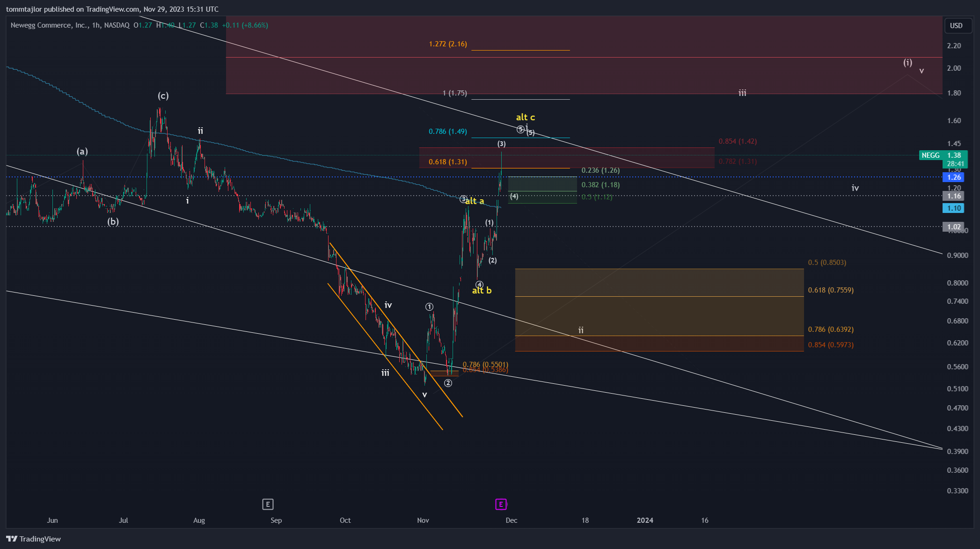Click the Jul time axis label
980x549 pixels.
[124, 520]
